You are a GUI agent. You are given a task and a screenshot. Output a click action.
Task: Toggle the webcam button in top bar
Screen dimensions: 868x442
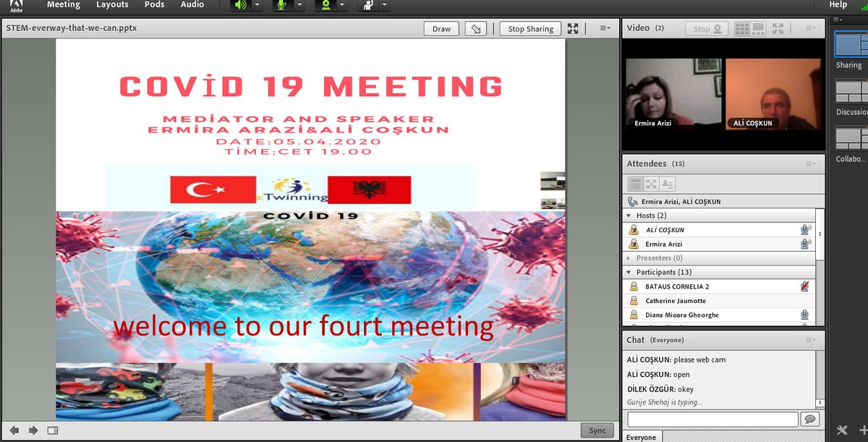[x=327, y=5]
